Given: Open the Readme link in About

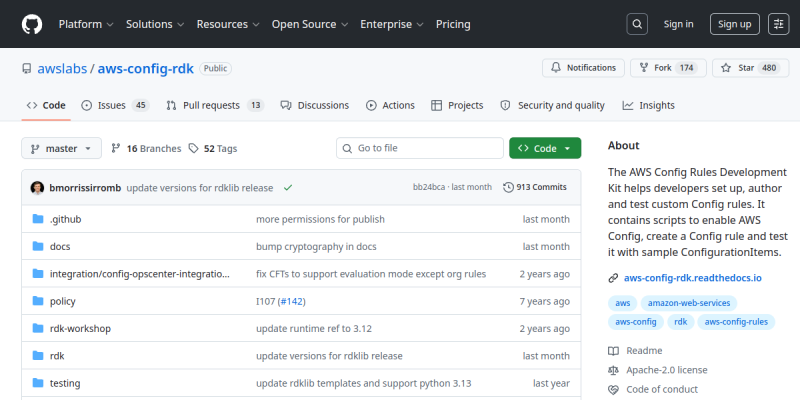Looking at the screenshot, I should (x=635, y=351).
